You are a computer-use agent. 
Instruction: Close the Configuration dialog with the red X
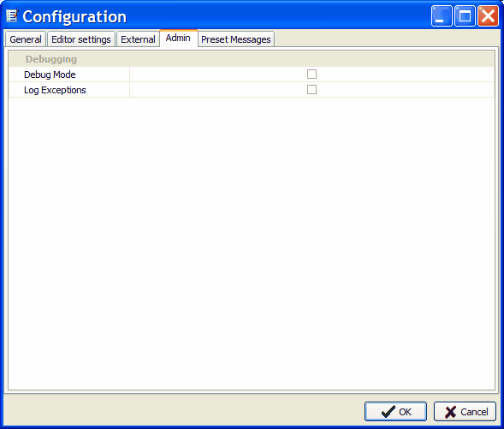point(488,15)
